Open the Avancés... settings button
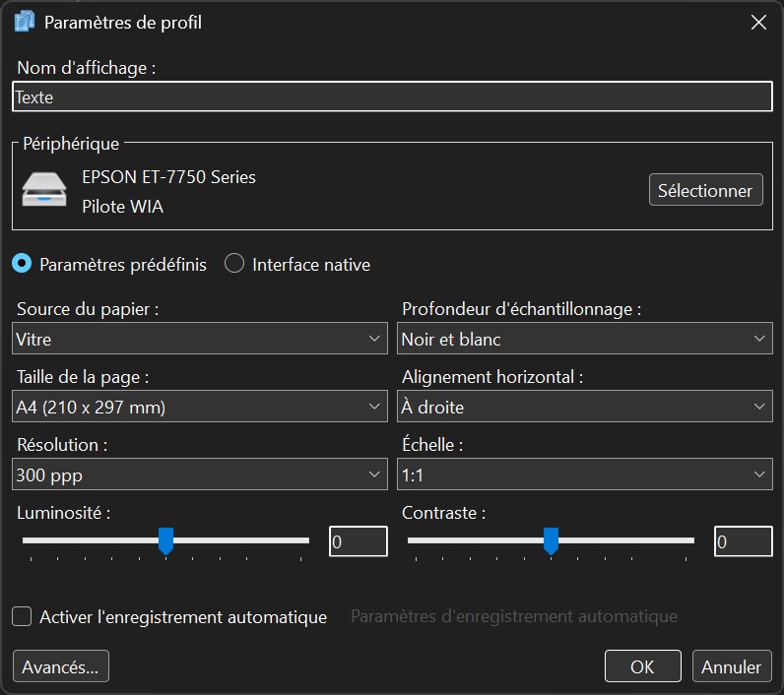Screen dimensions: 784x695 pos(60,666)
